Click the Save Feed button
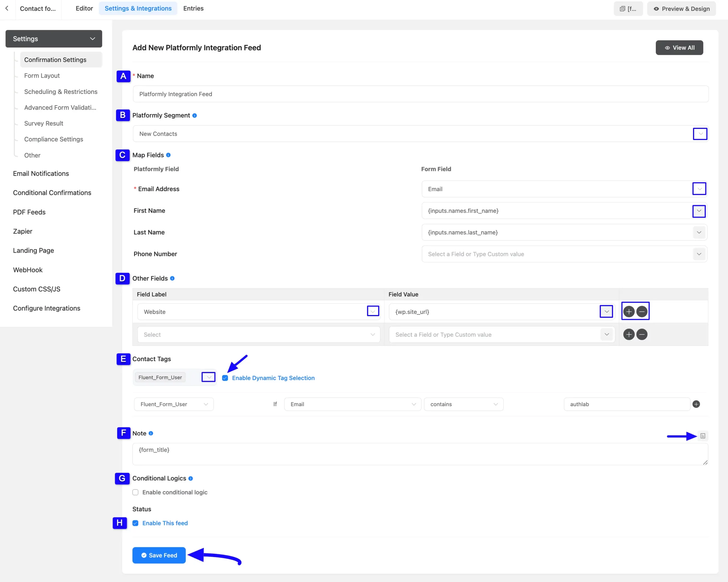Screen dimensions: 728x582 tap(159, 555)
